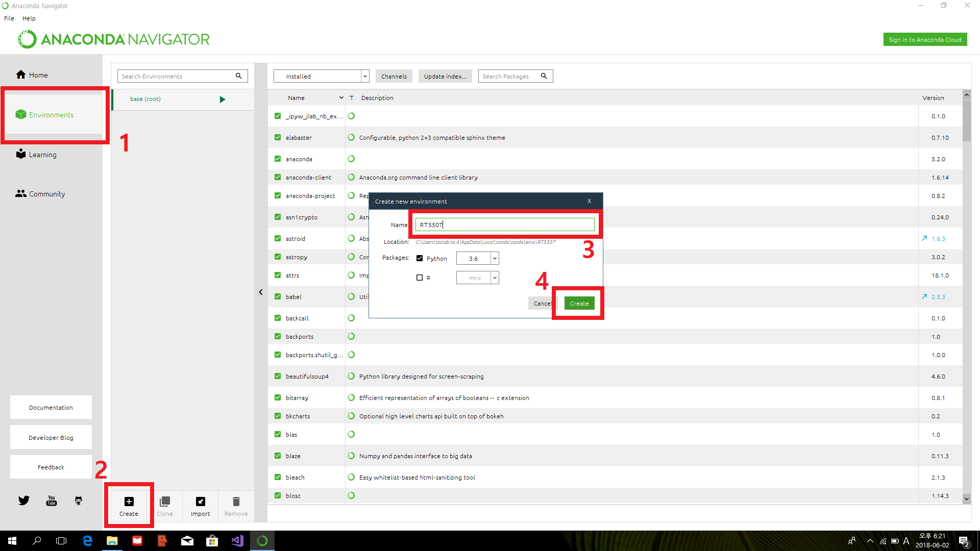Image resolution: width=980 pixels, height=551 pixels.
Task: Click the Clone environment icon
Action: point(165,502)
